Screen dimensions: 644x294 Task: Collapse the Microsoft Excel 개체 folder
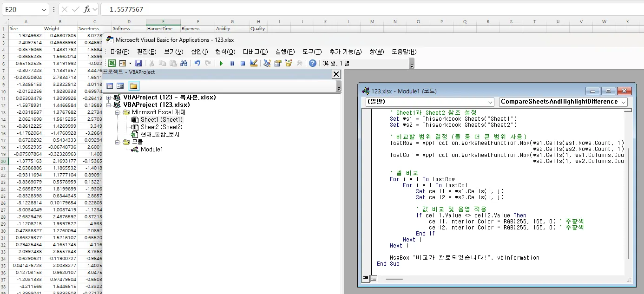pos(118,112)
